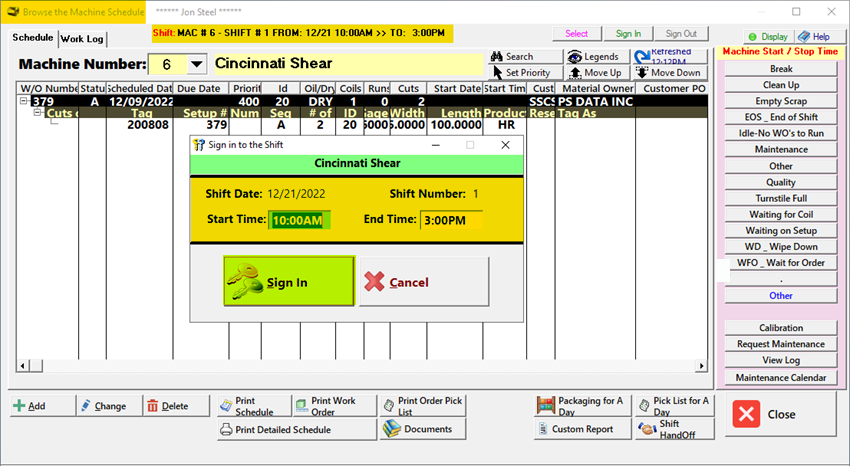Click the Sign In keys button in dialog
This screenshot has height=466, width=850.
coord(289,282)
